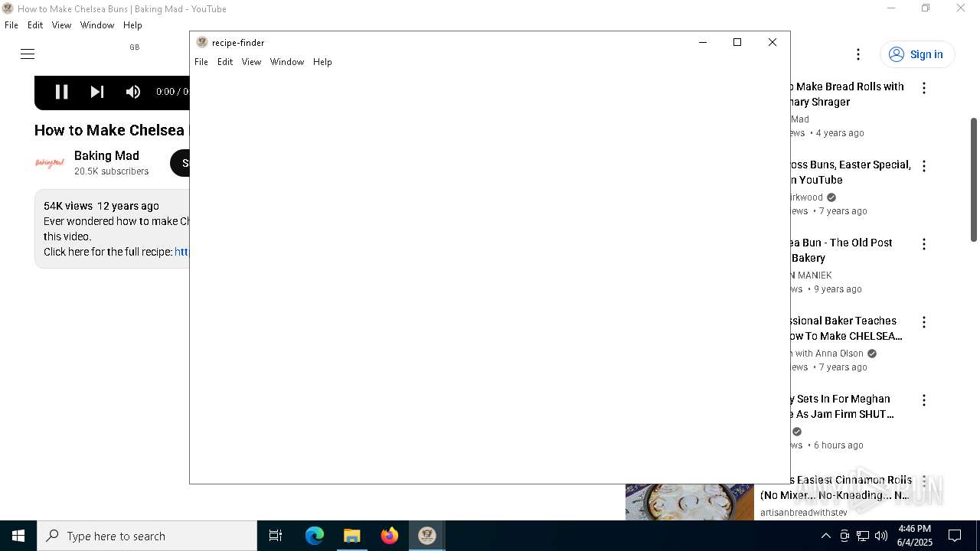Open Task View on taskbar
The height and width of the screenshot is (551, 980).
pos(276,536)
